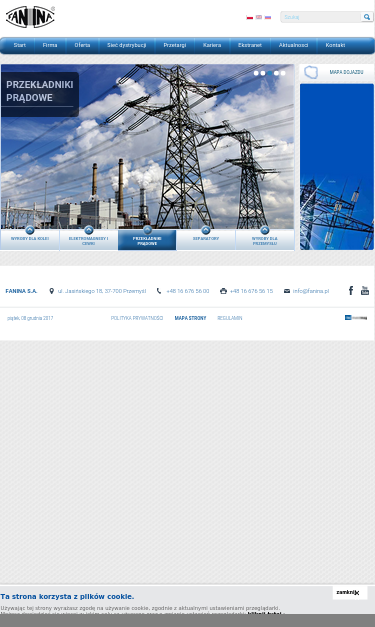
Task: Select the Separatory tab
Action: pos(206,240)
